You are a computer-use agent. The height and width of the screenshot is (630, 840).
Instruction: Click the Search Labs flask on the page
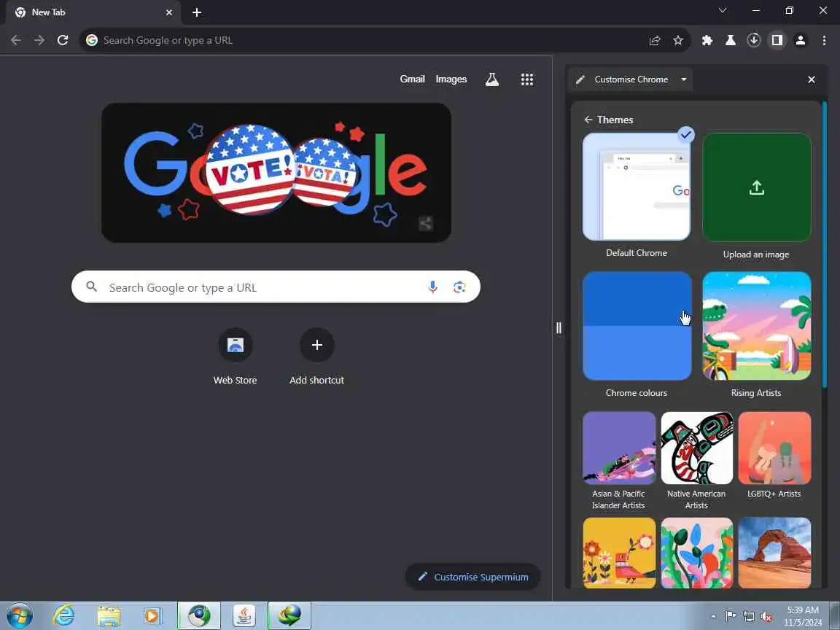click(491, 79)
